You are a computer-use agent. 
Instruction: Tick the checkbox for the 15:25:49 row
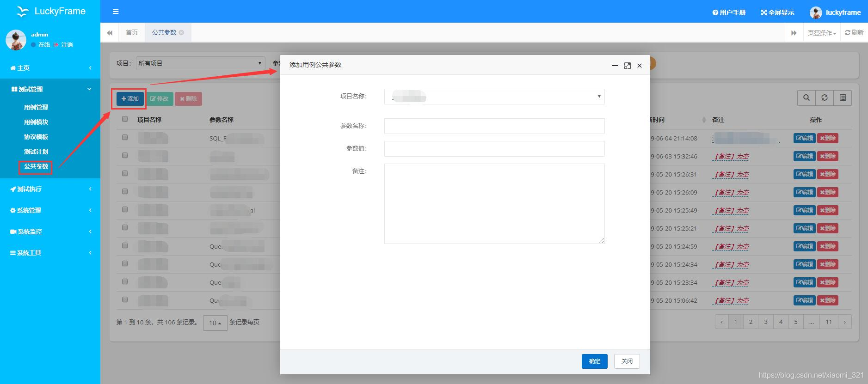pos(125,209)
